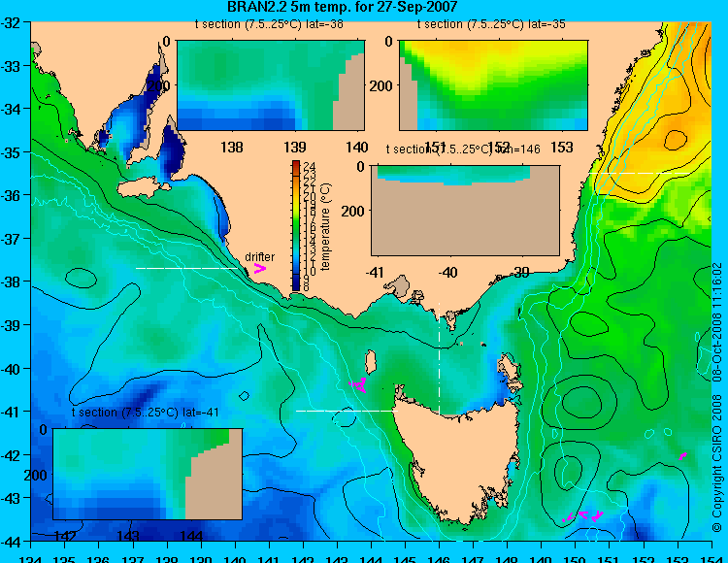
Task: Open the lon=146 temperature section inset
Action: click(x=465, y=211)
